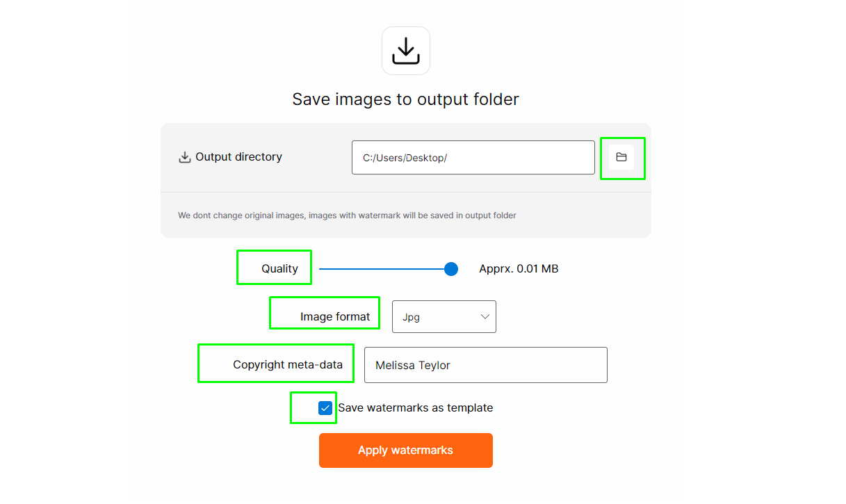The width and height of the screenshot is (846, 504).
Task: Click the Apply watermarks button
Action: tap(406, 450)
